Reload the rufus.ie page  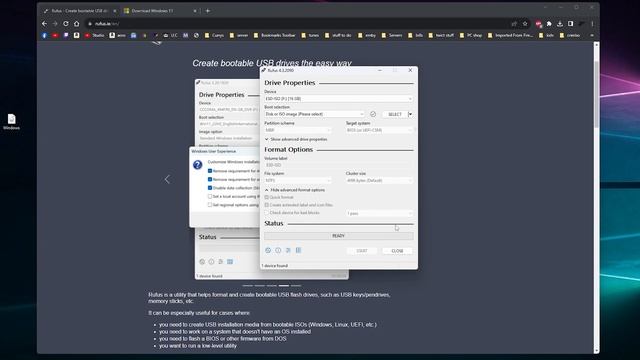66,24
